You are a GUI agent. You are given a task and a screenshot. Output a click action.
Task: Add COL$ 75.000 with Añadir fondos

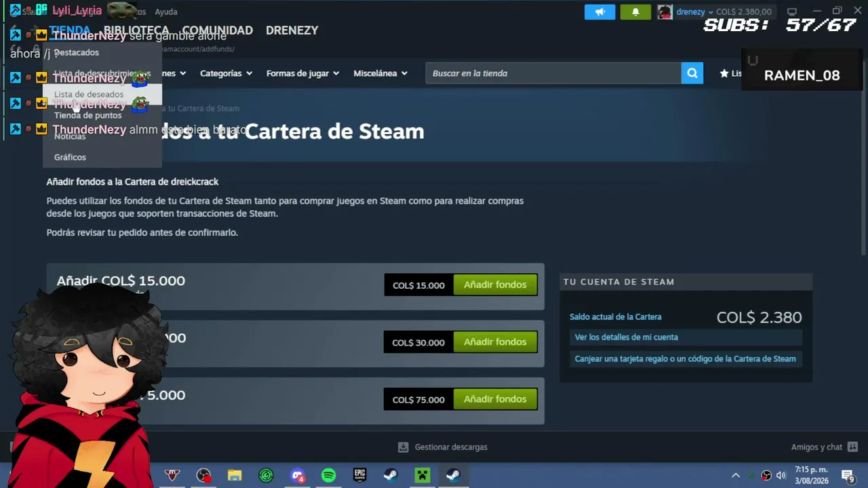[495, 399]
